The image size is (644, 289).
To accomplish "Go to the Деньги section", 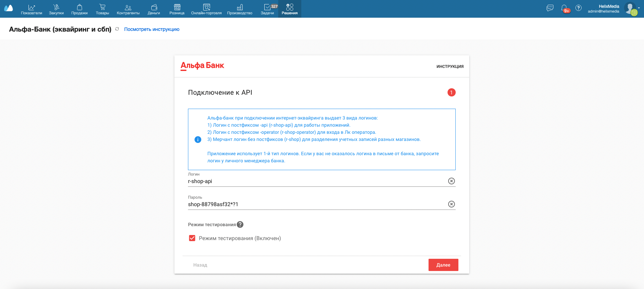I will coord(154,9).
